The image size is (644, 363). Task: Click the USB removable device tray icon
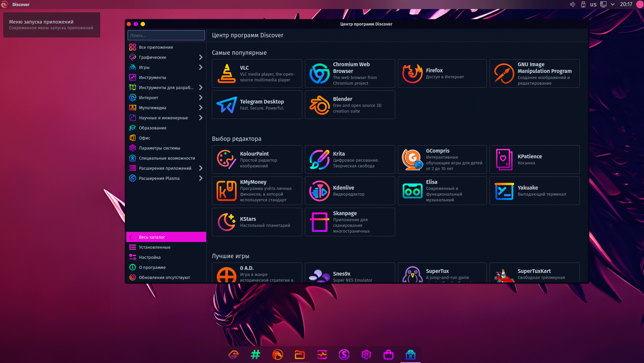point(583,4)
